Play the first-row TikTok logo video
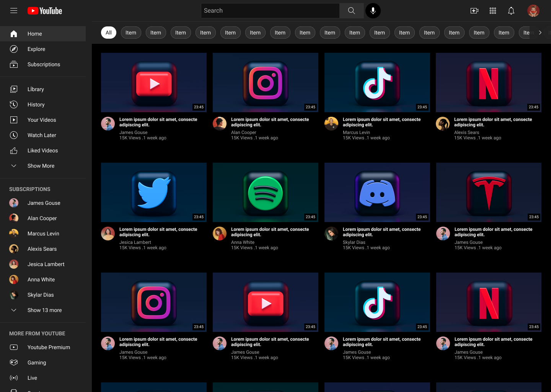This screenshot has height=392, width=551. coord(377,82)
